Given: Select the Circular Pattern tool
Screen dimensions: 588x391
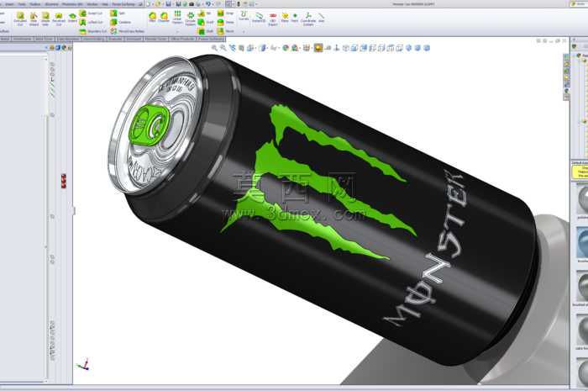Looking at the screenshot, I should point(191,18).
